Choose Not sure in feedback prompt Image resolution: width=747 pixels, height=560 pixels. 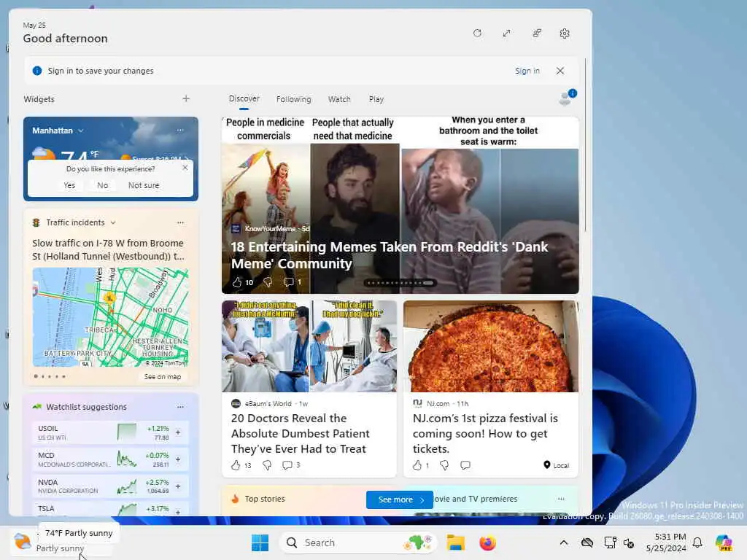pyautogui.click(x=144, y=185)
